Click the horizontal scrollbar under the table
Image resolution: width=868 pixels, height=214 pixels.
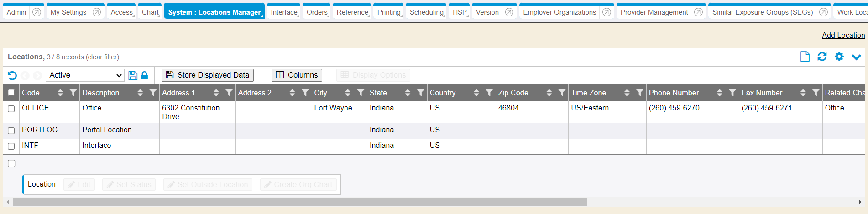coord(300,202)
